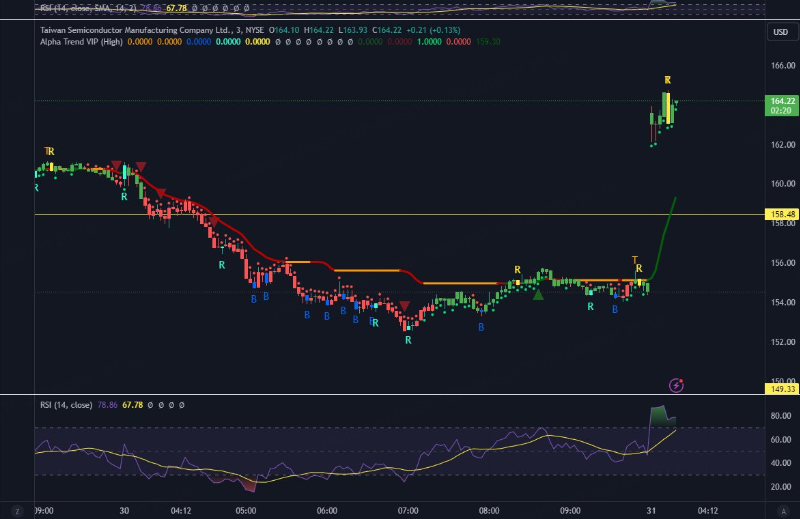Click the green up-triangle buy signal marker
Screen dimensions: 800x519
click(x=539, y=294)
